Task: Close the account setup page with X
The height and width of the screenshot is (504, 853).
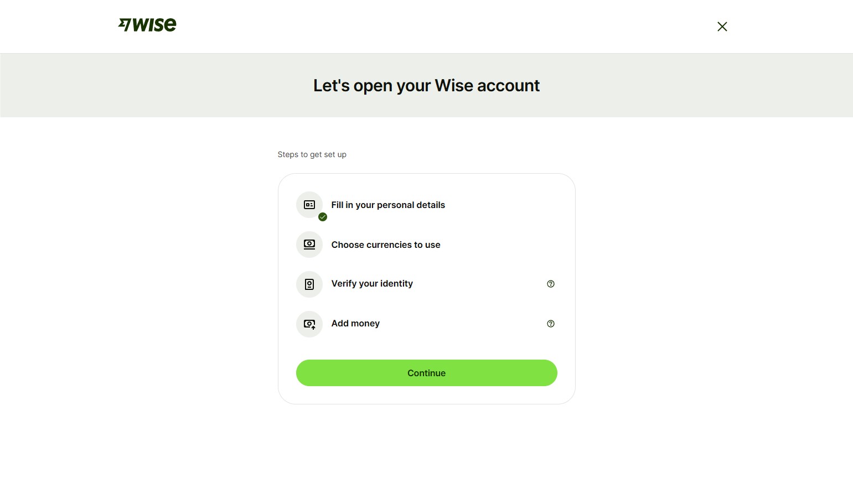Action: pos(722,27)
